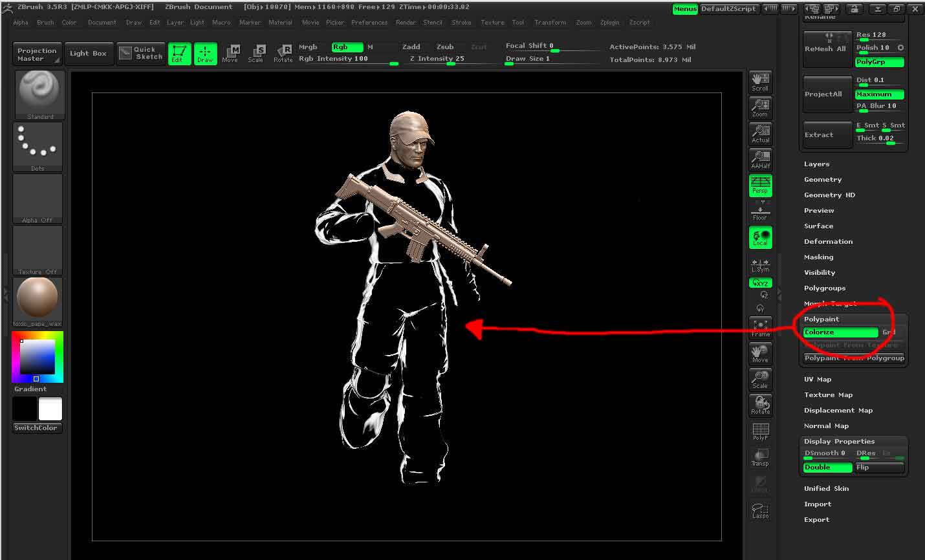
Task: Click the Rotate icon in right shelf
Action: pyautogui.click(x=761, y=405)
